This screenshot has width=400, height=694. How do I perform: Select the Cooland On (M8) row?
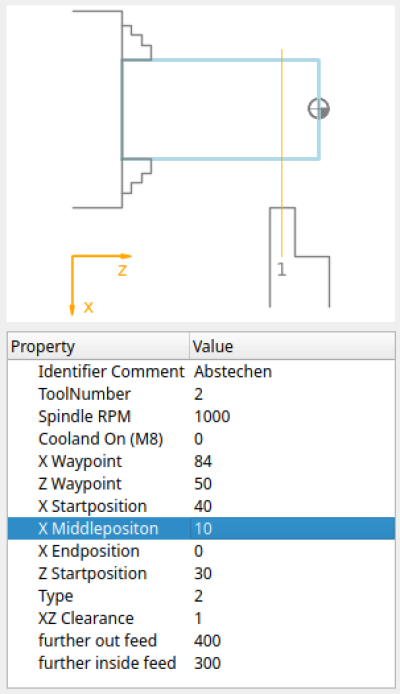click(x=201, y=439)
